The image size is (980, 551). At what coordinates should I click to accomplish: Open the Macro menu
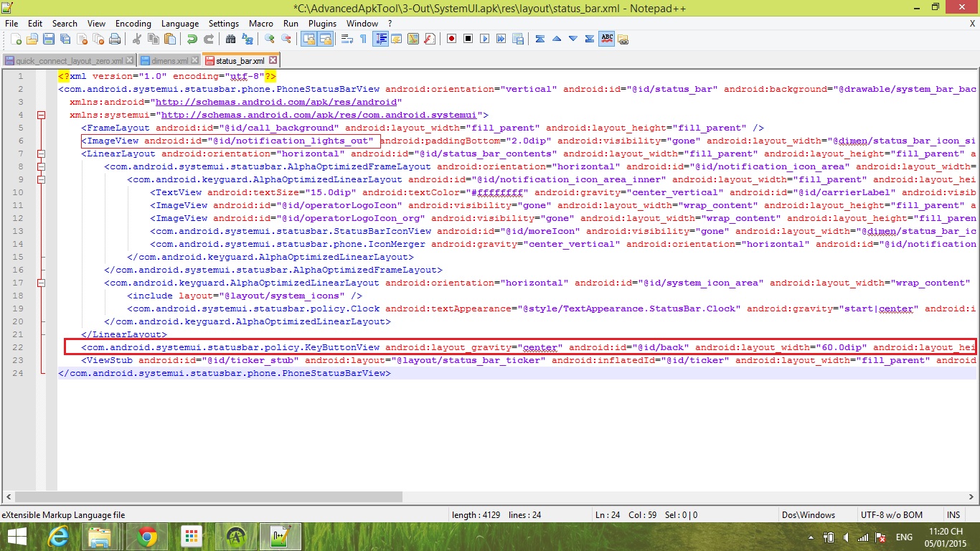click(x=261, y=24)
